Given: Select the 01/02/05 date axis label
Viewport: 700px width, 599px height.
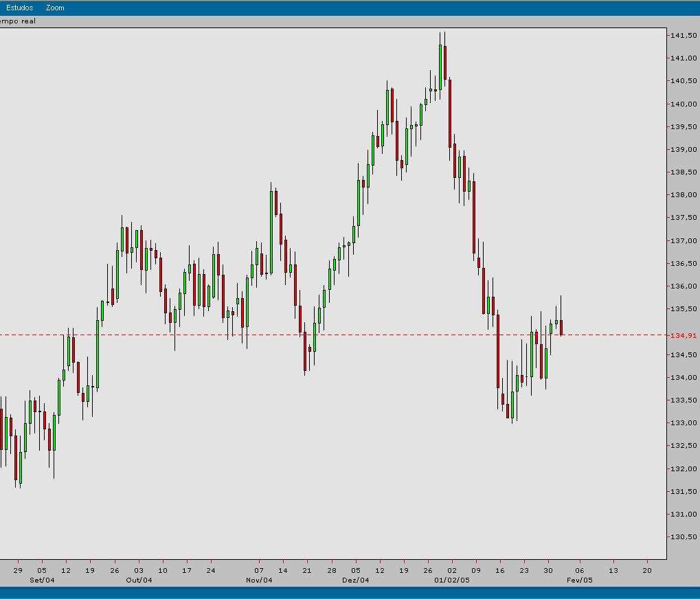Looking at the screenshot, I should coord(453,579).
